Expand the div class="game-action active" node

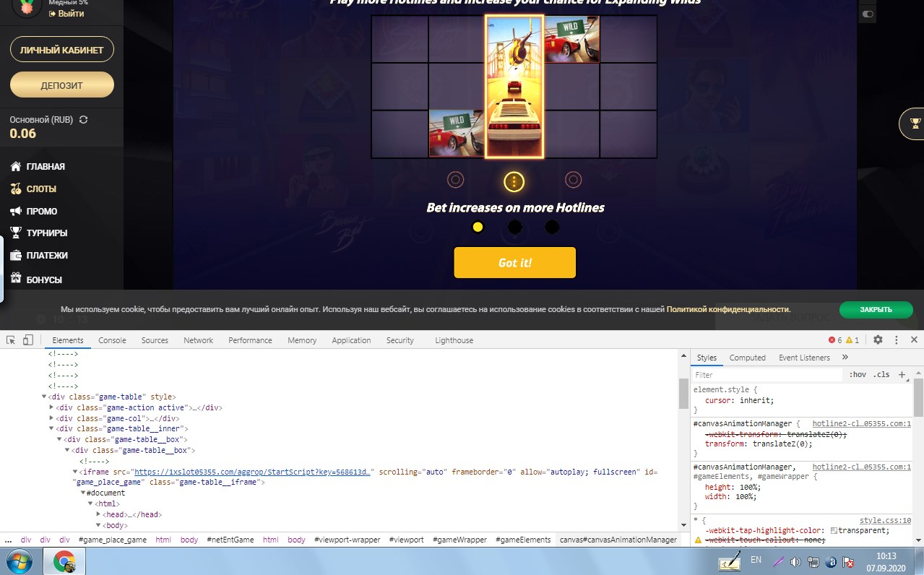click(52, 407)
